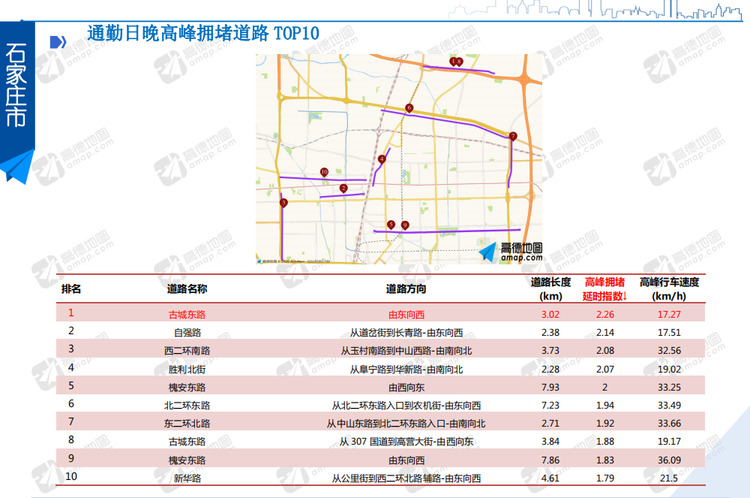Image resolution: width=750 pixels, height=498 pixels.
Task: Click speed value 19.02
Action: click(x=669, y=369)
